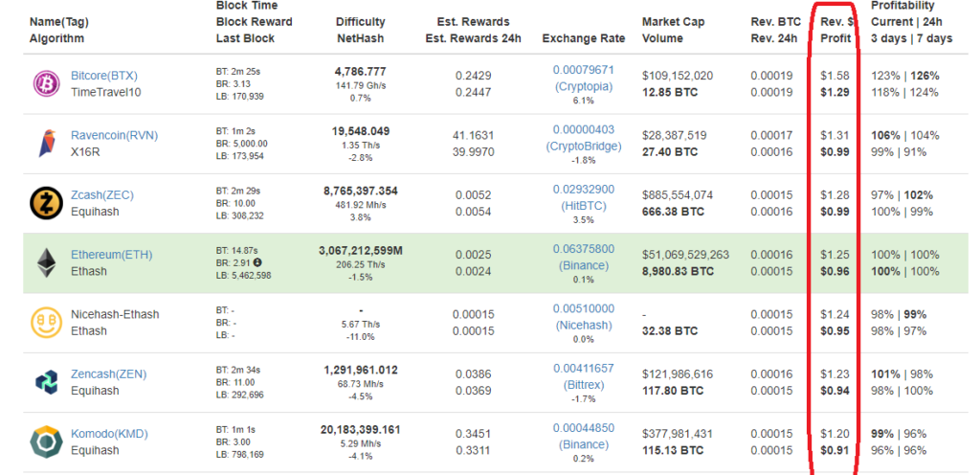
Task: Click the Zcash yellow logo icon
Action: (46, 203)
